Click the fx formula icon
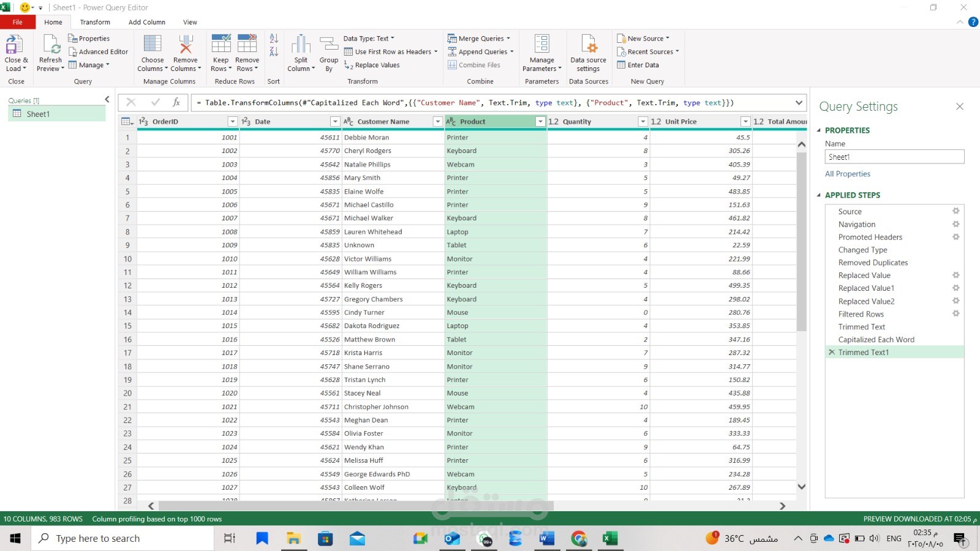This screenshot has height=551, width=980. [176, 102]
